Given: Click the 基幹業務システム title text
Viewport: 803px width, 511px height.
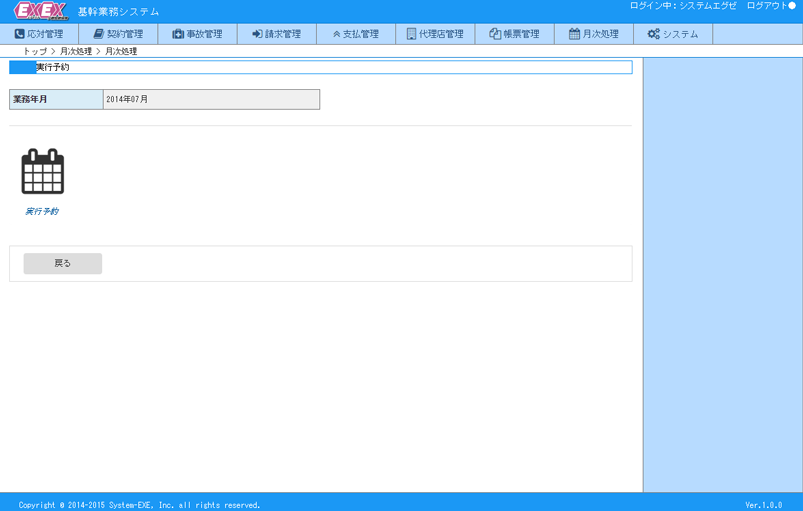Looking at the screenshot, I should [x=118, y=12].
